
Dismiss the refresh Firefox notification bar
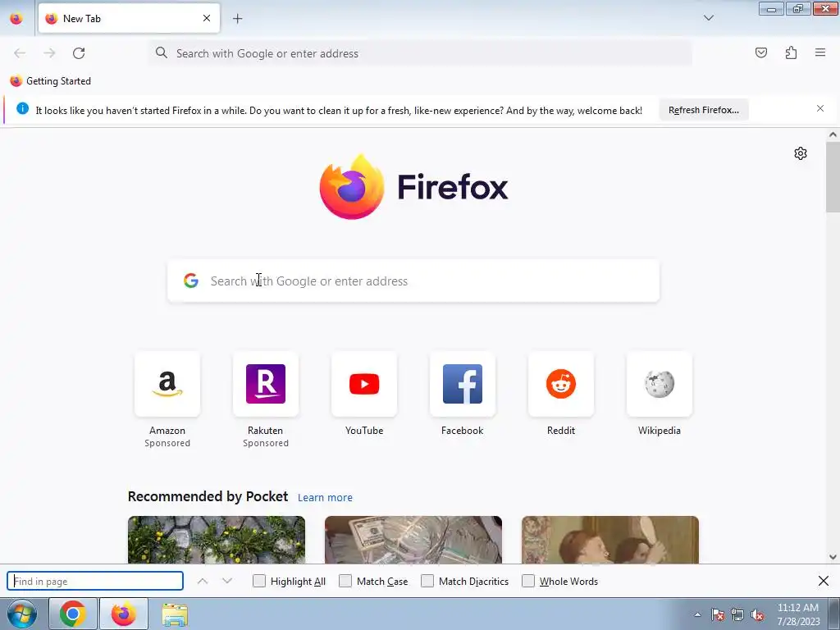(820, 109)
